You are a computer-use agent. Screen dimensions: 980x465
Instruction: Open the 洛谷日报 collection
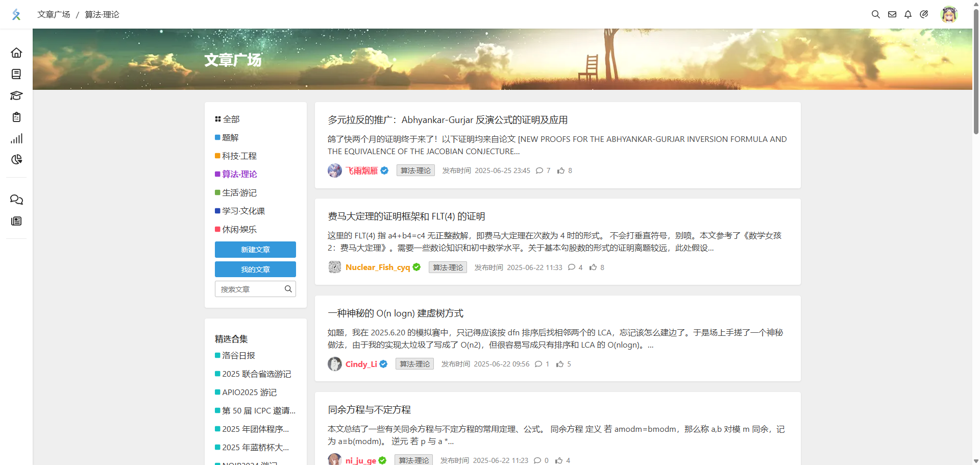coord(238,355)
